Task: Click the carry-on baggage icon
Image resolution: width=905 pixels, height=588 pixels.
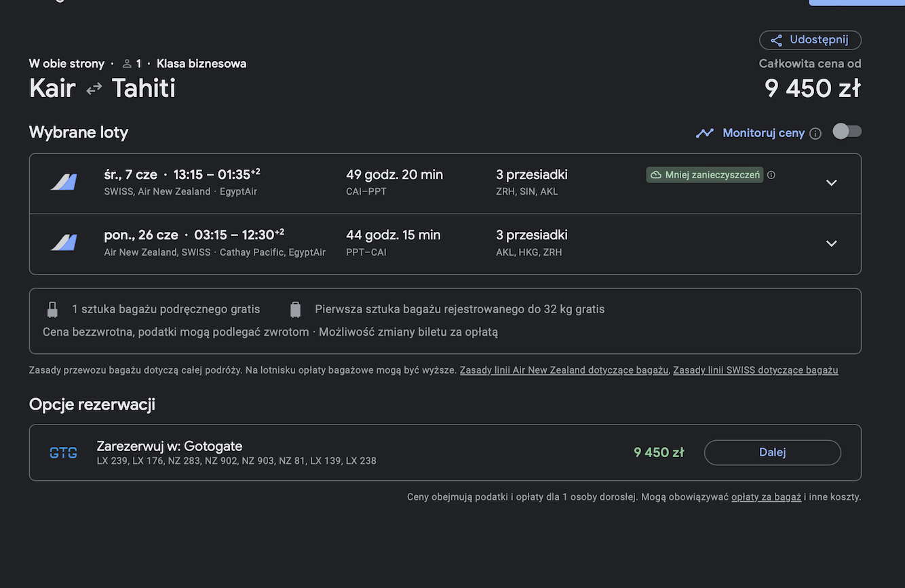Action: (52, 310)
